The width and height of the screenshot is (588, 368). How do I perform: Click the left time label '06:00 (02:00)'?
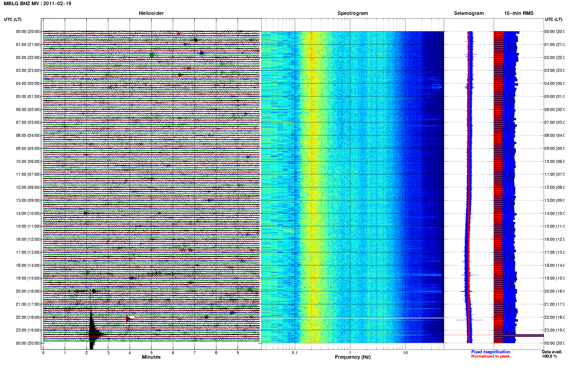pyautogui.click(x=28, y=109)
